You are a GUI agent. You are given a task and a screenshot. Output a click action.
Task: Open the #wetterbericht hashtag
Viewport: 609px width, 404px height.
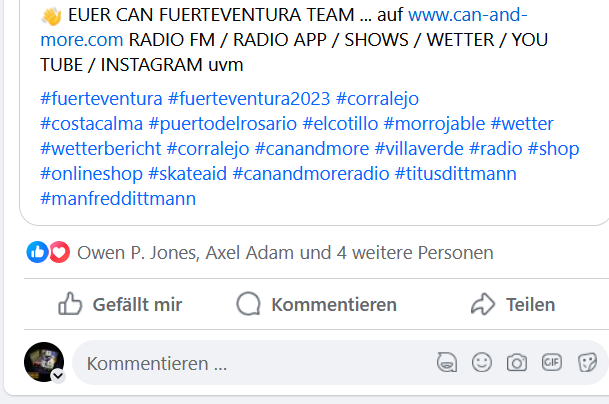(x=101, y=149)
